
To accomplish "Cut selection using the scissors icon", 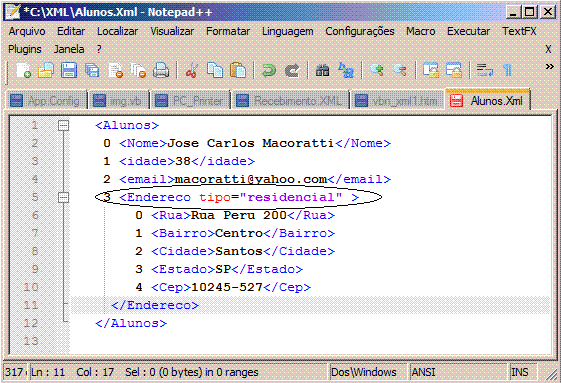I will pyautogui.click(x=192, y=70).
